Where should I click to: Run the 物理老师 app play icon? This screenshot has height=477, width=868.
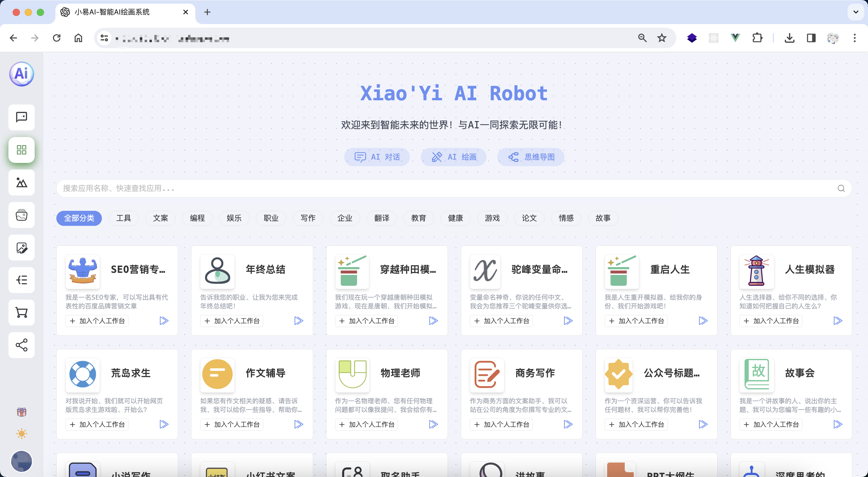point(434,425)
